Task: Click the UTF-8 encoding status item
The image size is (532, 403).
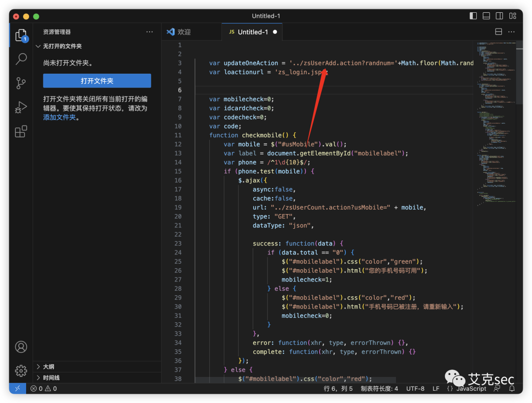Action: point(415,389)
